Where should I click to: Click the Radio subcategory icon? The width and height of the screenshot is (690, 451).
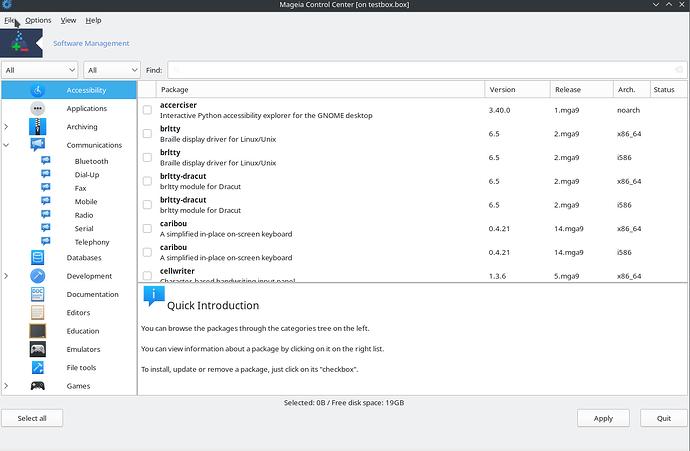46,215
